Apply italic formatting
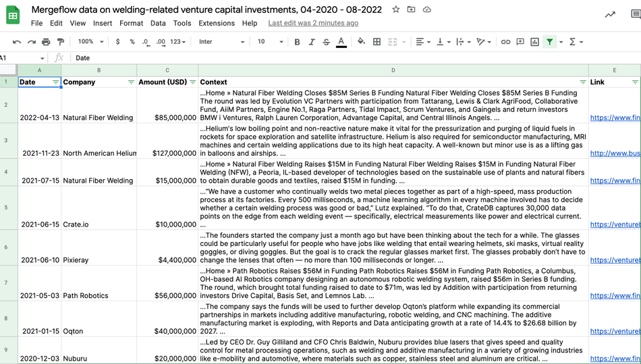641x364 pixels. click(312, 42)
